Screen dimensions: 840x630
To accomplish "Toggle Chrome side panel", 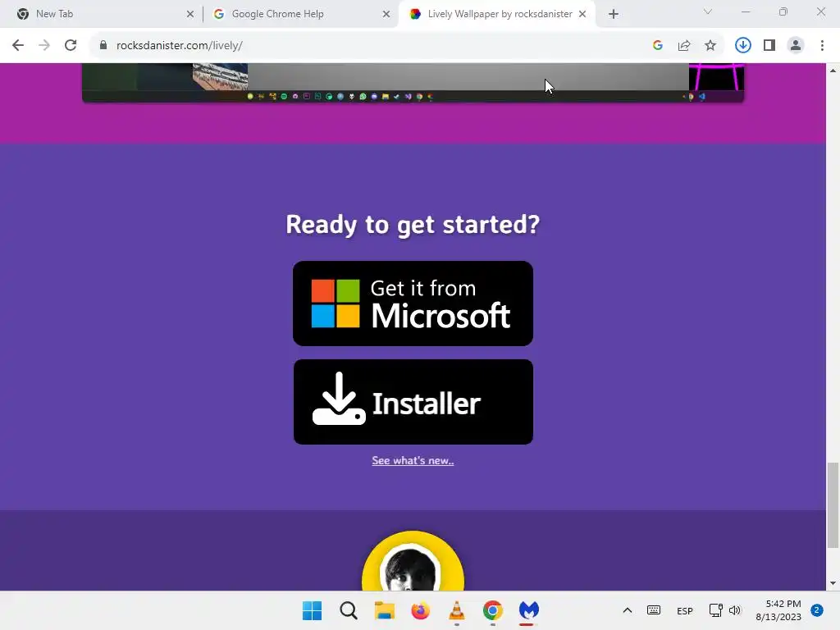I will coord(769,46).
